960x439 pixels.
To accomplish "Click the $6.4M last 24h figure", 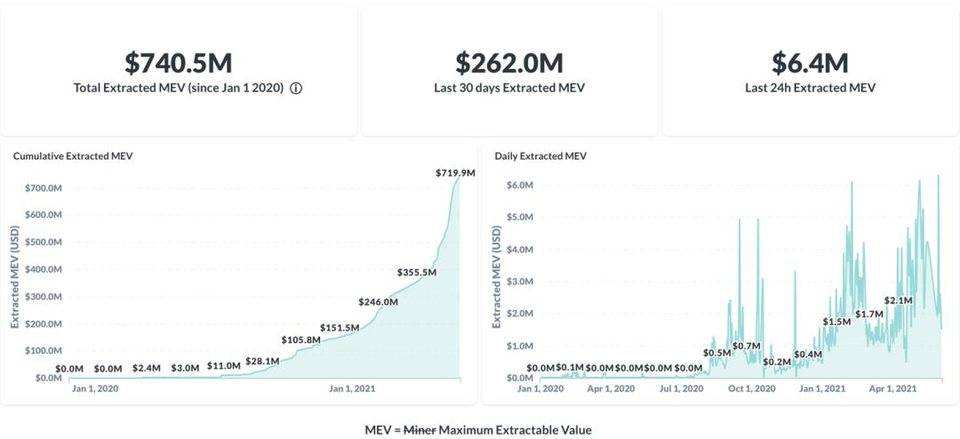I will pyautogui.click(x=810, y=62).
